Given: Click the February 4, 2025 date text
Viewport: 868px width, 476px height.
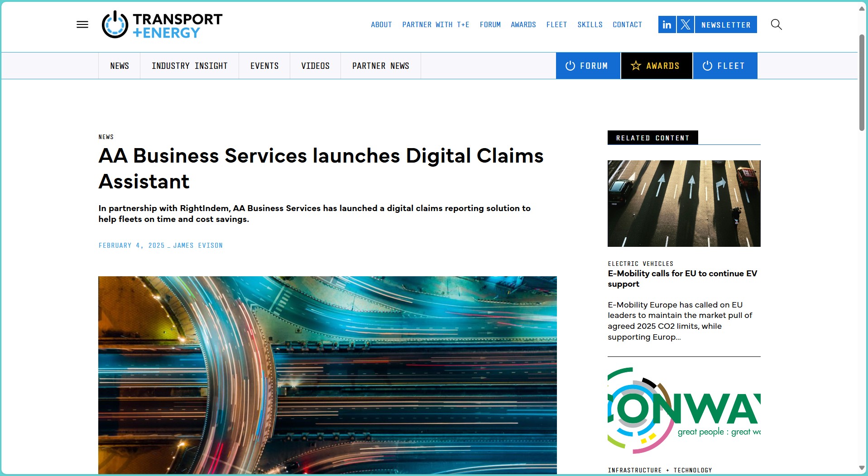Looking at the screenshot, I should coord(131,245).
